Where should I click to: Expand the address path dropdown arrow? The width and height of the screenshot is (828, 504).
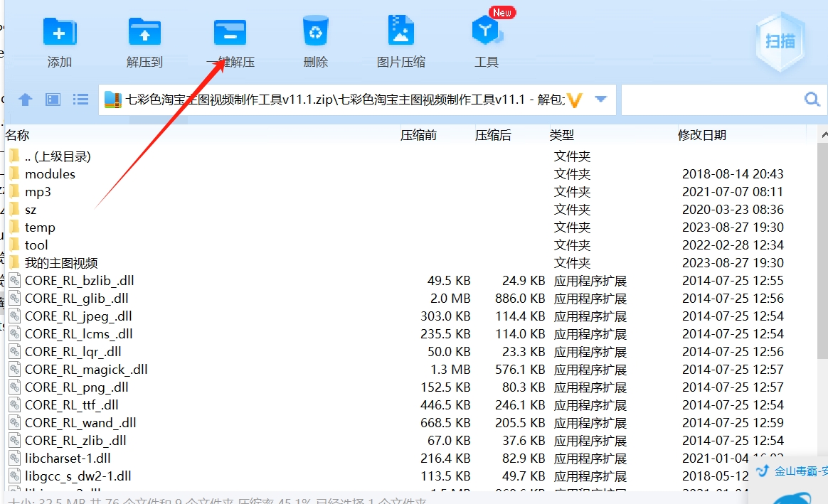[600, 99]
